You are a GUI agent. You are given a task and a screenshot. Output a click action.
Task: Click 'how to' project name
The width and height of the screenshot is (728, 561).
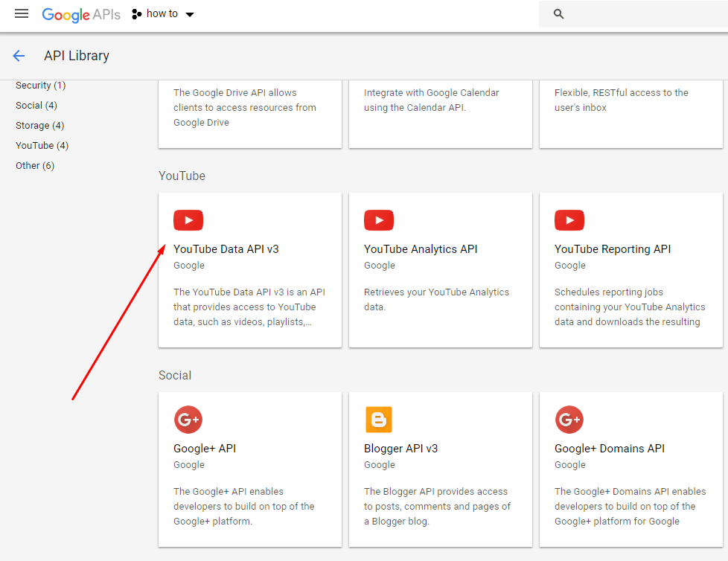162,14
